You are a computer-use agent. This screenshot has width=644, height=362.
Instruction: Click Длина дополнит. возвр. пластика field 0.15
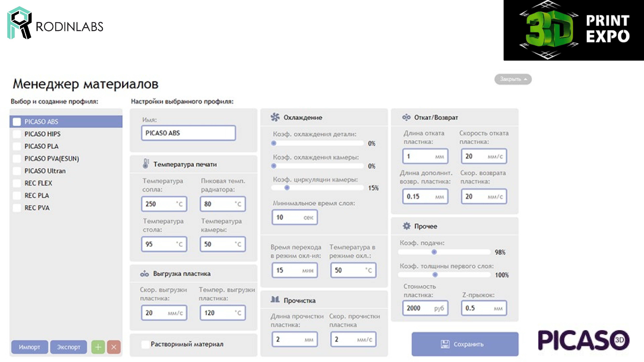click(425, 196)
